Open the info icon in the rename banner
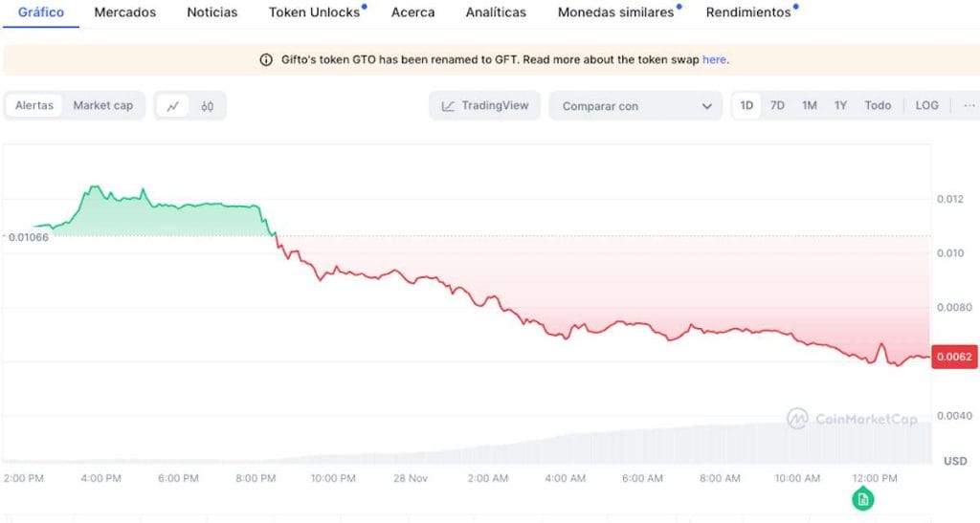This screenshot has height=523, width=980. coord(266,60)
